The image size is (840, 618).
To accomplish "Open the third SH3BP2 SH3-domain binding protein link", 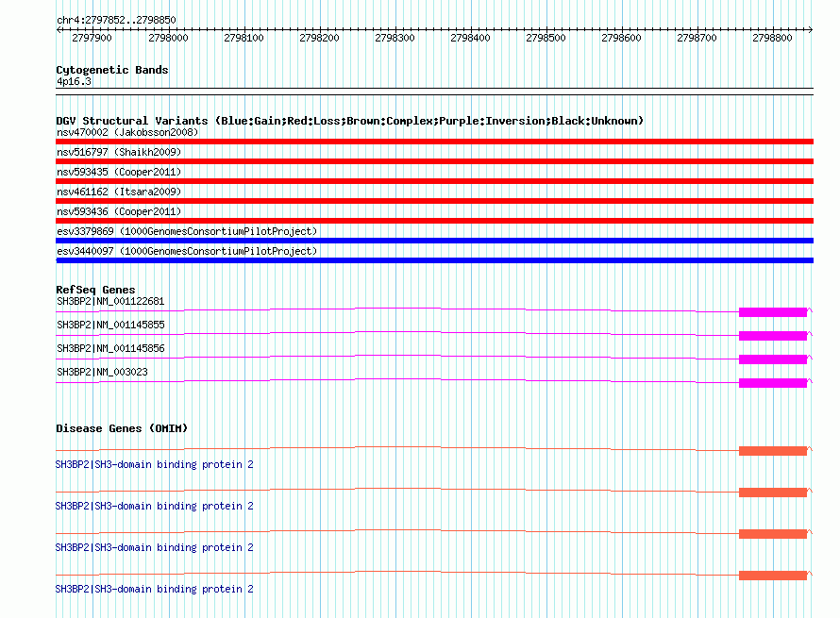I will [154, 548].
